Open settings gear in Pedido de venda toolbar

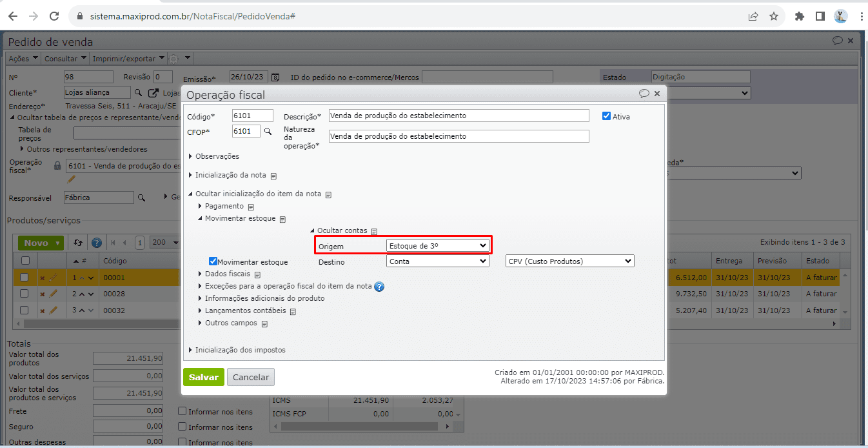tap(173, 59)
